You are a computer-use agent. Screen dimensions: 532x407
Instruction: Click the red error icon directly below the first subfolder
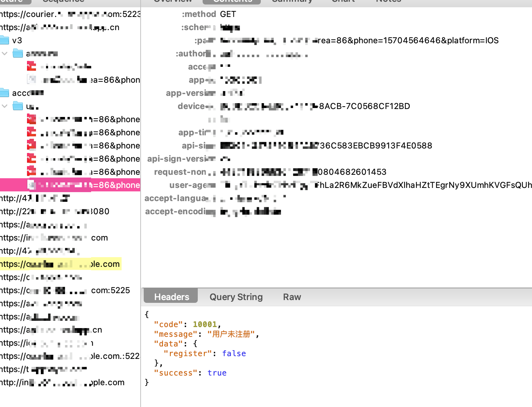[x=32, y=66]
